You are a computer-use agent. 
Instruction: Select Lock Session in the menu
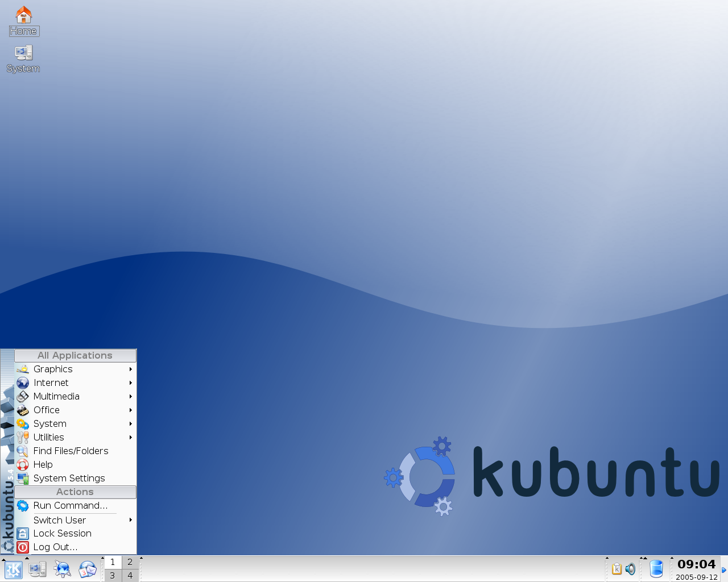(x=75, y=533)
